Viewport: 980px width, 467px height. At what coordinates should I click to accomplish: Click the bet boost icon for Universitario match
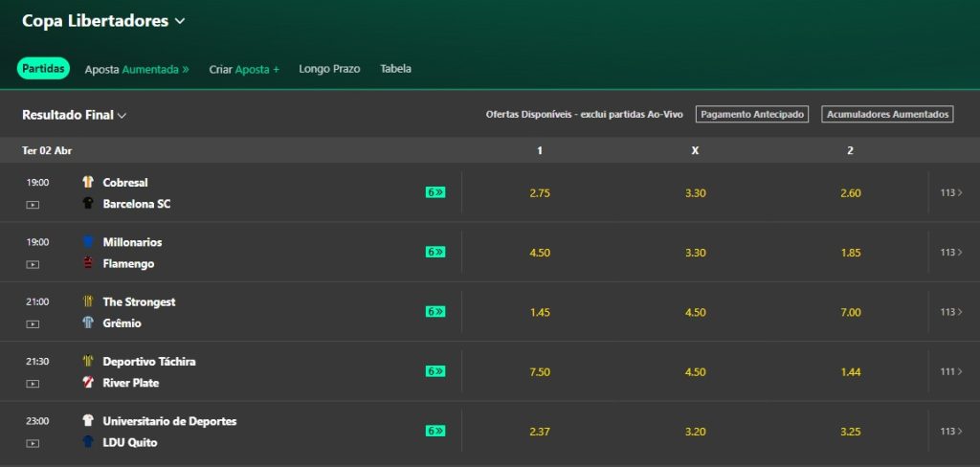[435, 431]
